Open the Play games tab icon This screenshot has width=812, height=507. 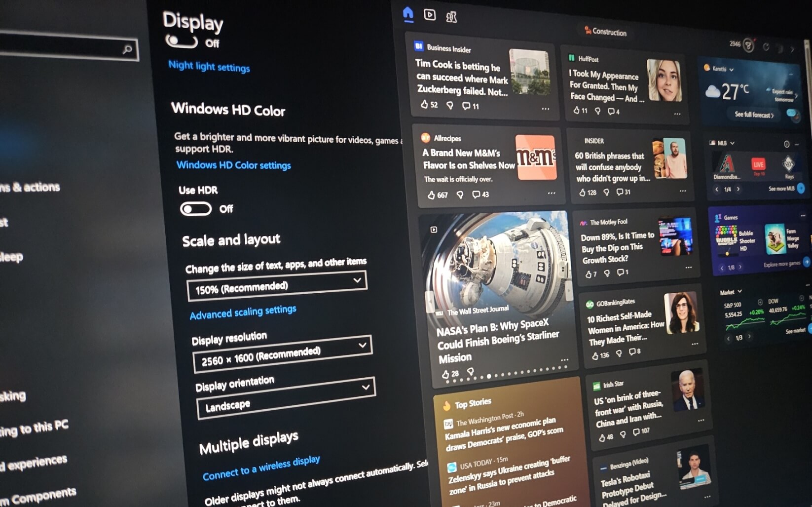click(451, 17)
